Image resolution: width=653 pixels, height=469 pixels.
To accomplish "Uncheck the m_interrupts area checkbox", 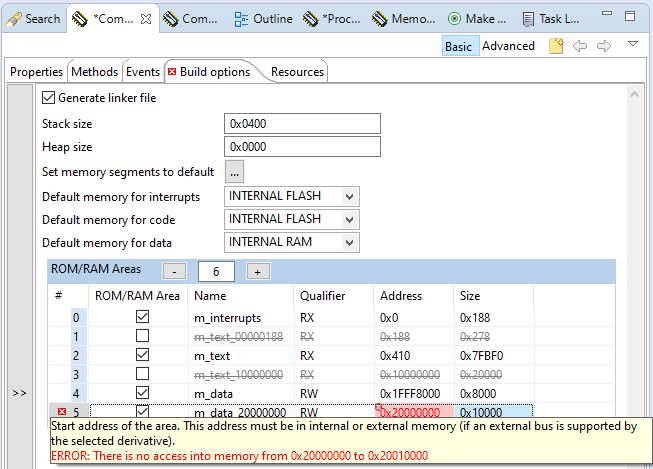I will (142, 317).
